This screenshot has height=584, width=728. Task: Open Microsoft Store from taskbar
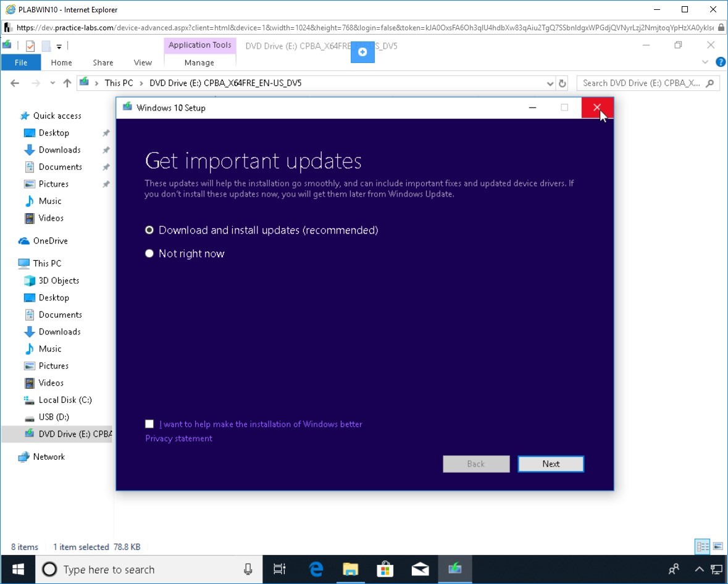click(x=385, y=569)
